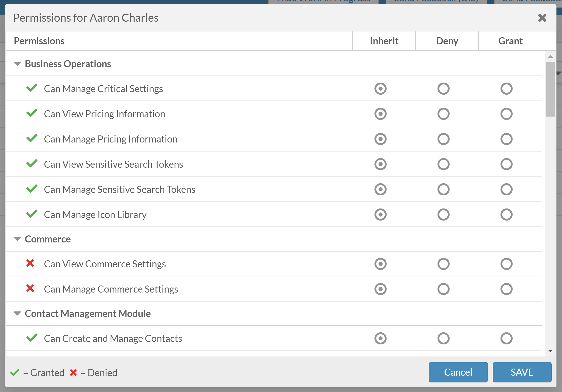The width and height of the screenshot is (562, 392).
Task: Click green checkmark beside Can Create and Manage Contacts
Action: [x=32, y=338]
